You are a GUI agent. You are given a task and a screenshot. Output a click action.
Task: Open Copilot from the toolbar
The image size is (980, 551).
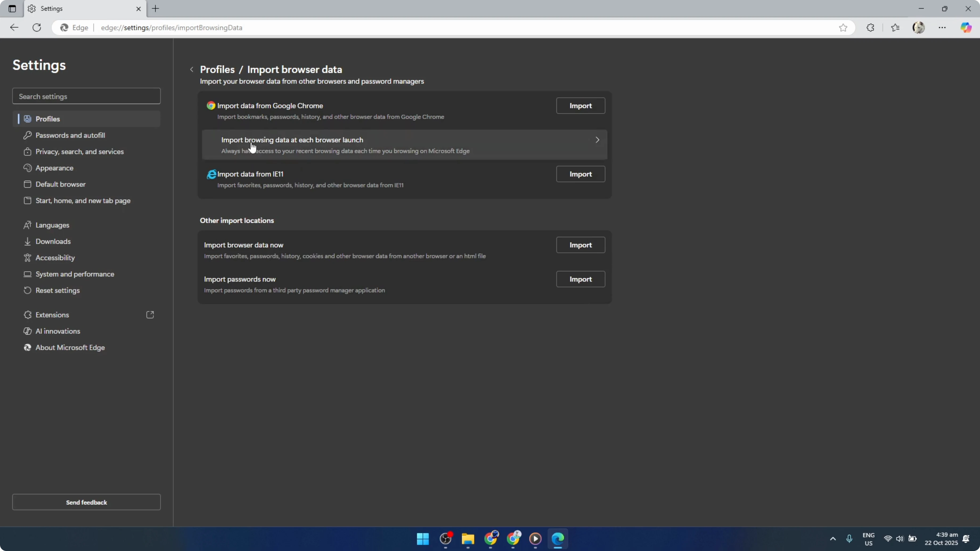pyautogui.click(x=966, y=27)
